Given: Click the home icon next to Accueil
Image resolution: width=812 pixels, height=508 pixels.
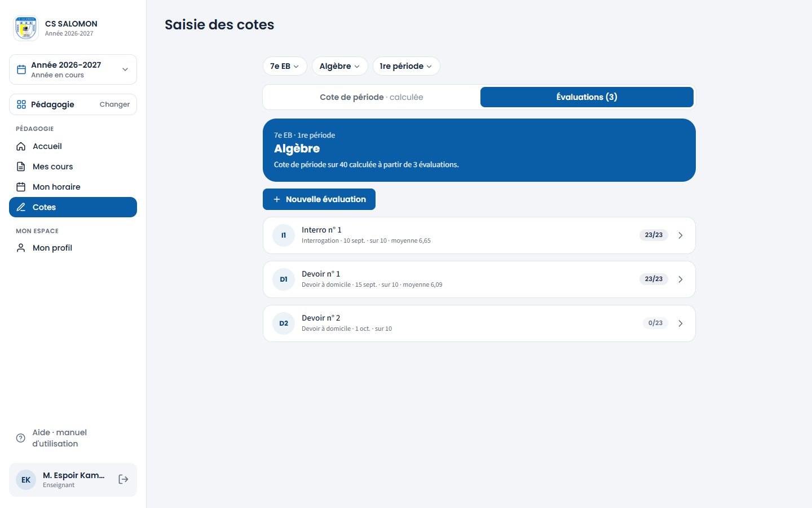Looking at the screenshot, I should coord(21,146).
